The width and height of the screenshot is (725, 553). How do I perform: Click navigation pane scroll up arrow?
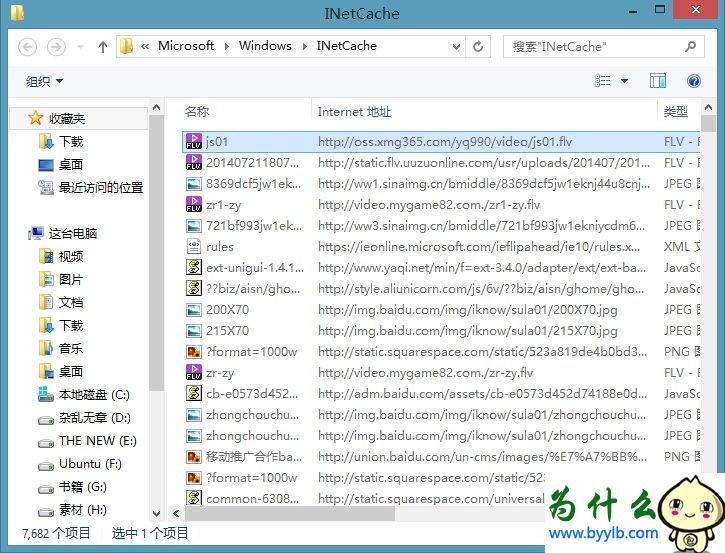pos(156,108)
